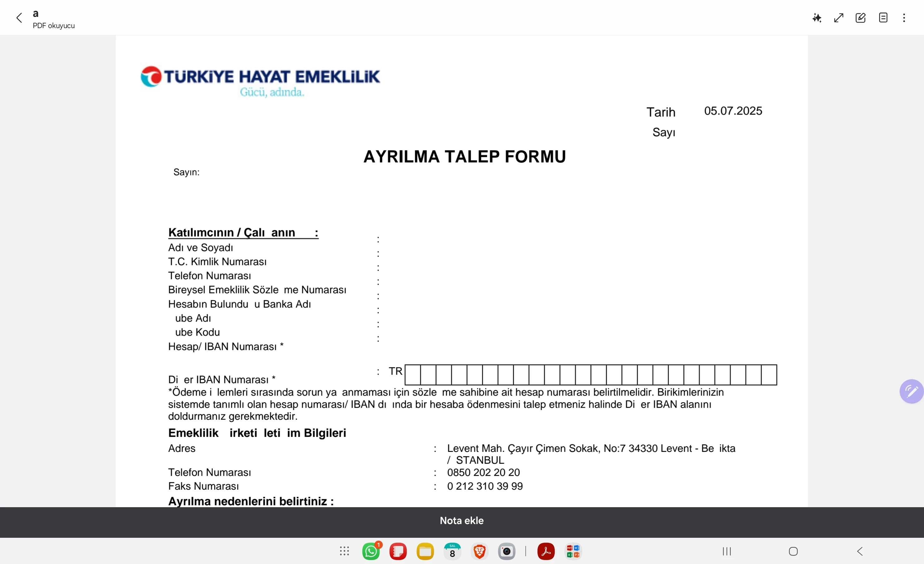Open the red notes app in taskbar
Screen dimensions: 924x564
(x=398, y=552)
